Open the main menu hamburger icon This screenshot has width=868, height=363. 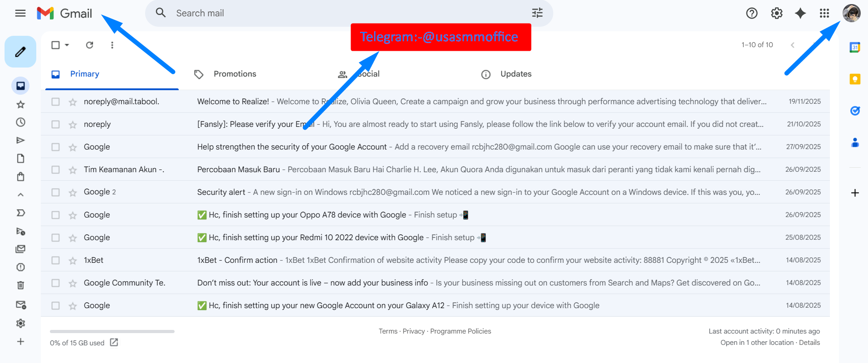(x=20, y=13)
